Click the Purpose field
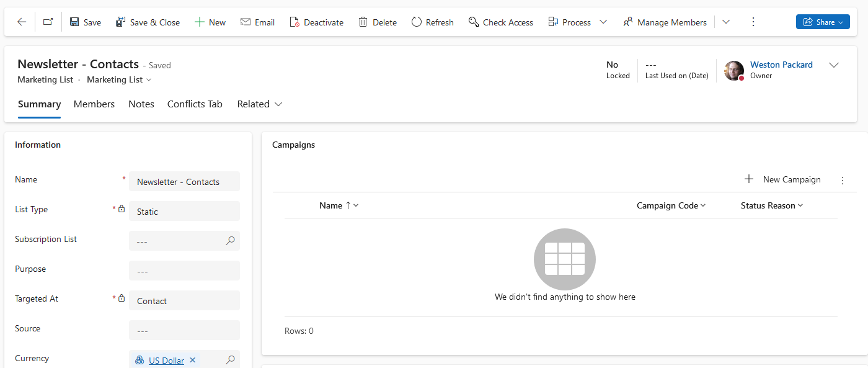This screenshot has width=868, height=368. click(184, 271)
